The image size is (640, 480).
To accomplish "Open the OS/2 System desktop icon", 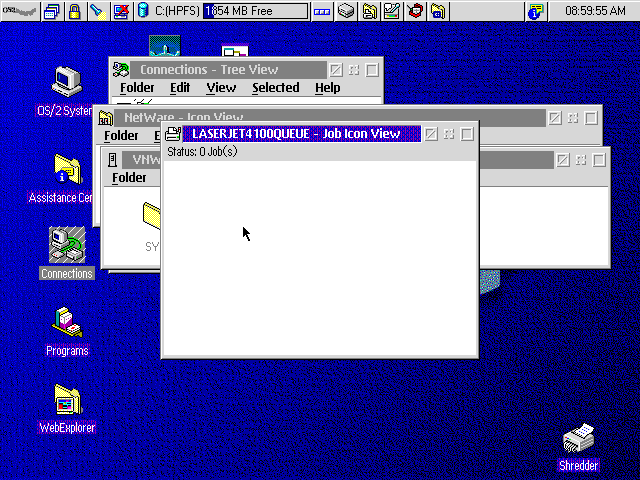I will point(67,82).
